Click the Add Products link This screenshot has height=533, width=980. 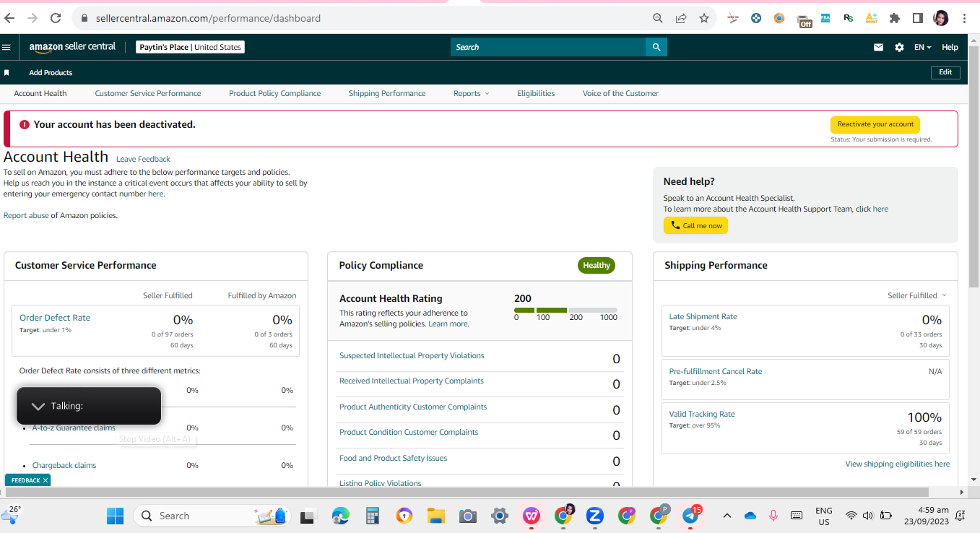[x=51, y=72]
